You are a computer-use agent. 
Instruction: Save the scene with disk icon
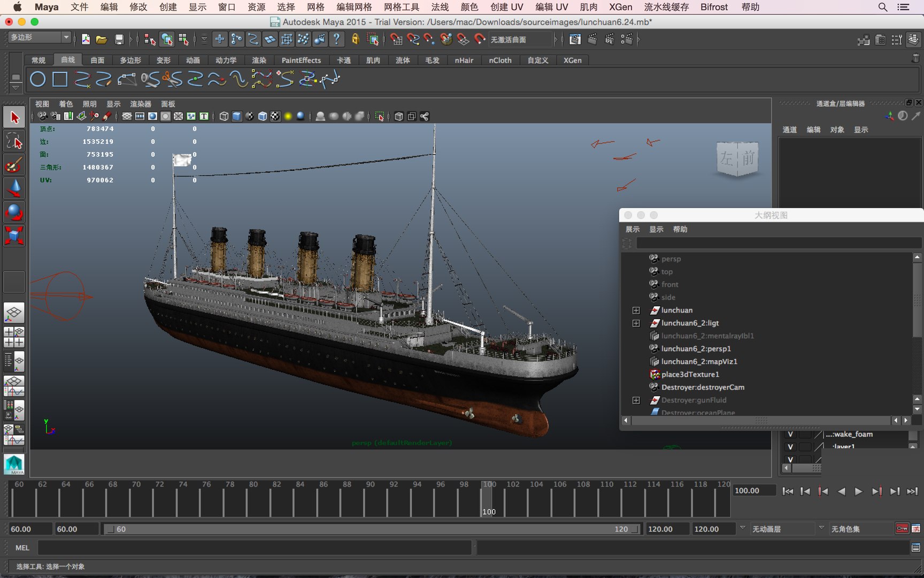119,39
